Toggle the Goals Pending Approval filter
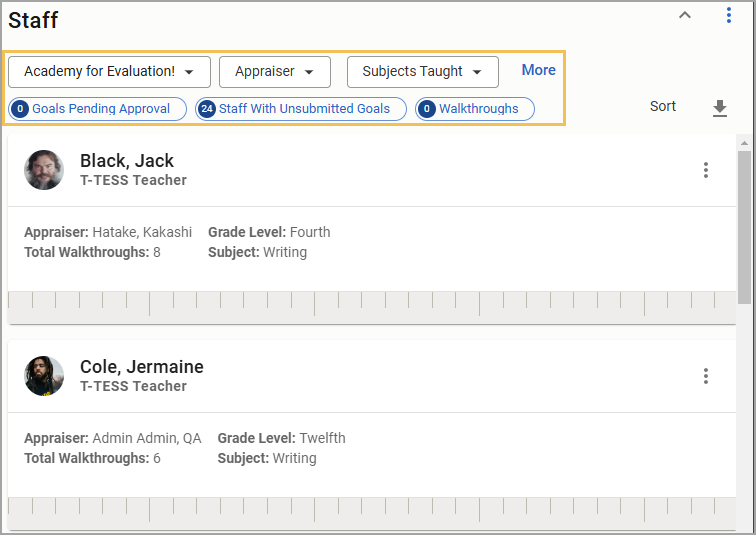This screenshot has height=535, width=756. point(98,109)
